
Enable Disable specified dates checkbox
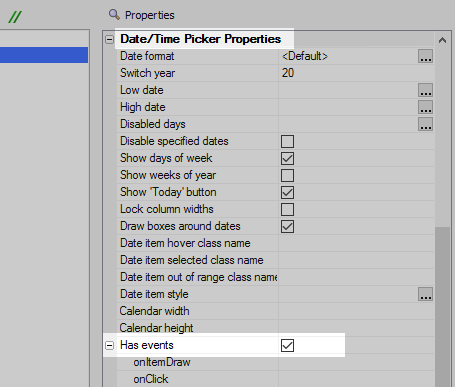pyautogui.click(x=287, y=141)
